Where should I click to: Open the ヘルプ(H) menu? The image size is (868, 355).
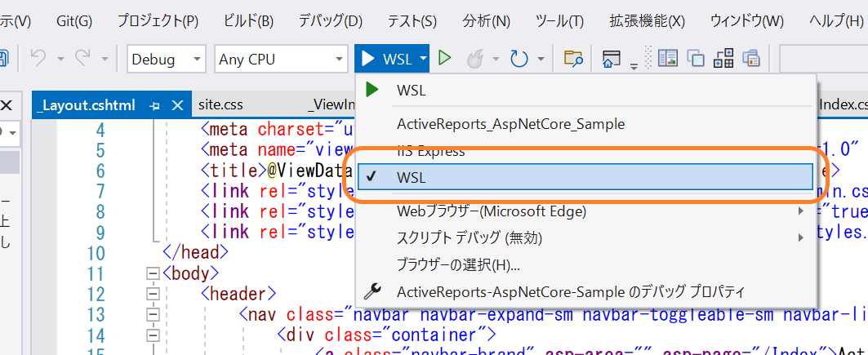click(x=836, y=21)
